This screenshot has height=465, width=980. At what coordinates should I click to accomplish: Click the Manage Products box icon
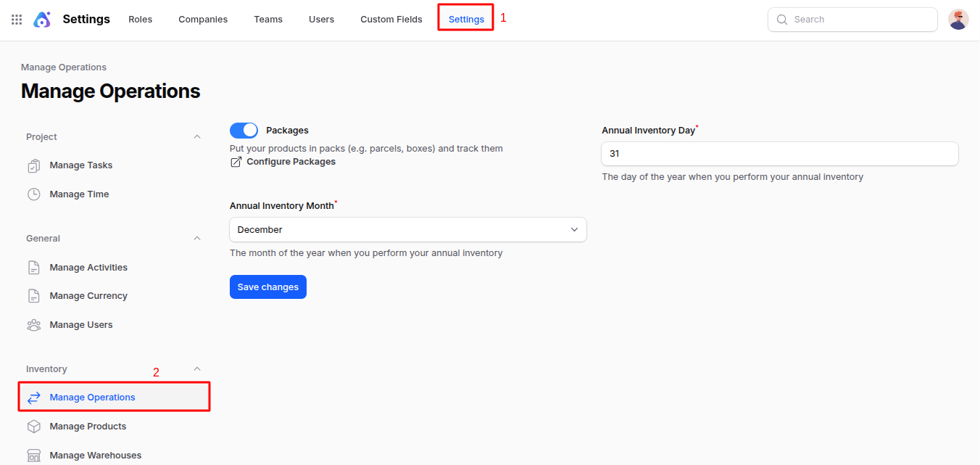[34, 427]
